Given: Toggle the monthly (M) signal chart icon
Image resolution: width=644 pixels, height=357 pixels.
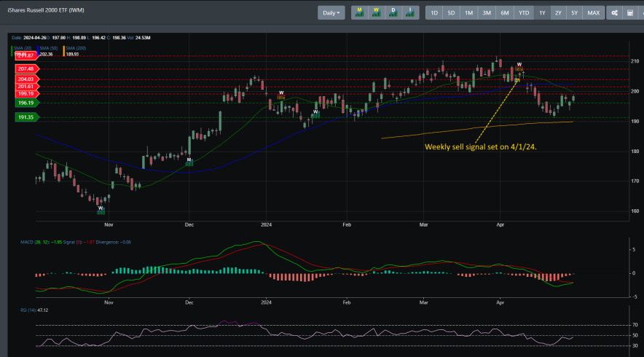Looking at the screenshot, I should click(360, 12).
